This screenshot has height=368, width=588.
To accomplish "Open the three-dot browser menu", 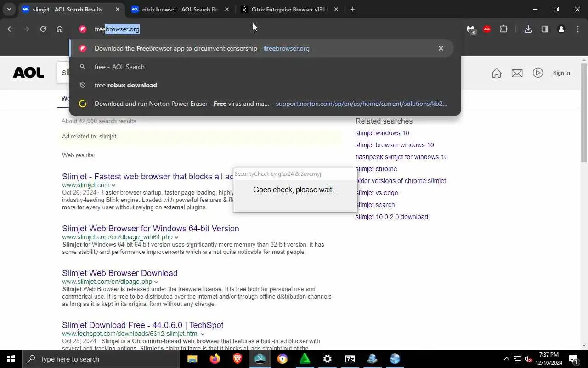I will 578,29.
